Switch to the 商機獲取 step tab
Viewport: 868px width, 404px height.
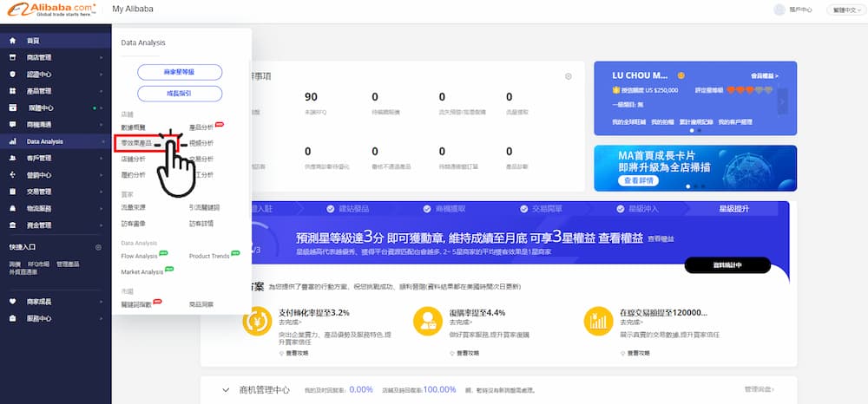coord(445,209)
